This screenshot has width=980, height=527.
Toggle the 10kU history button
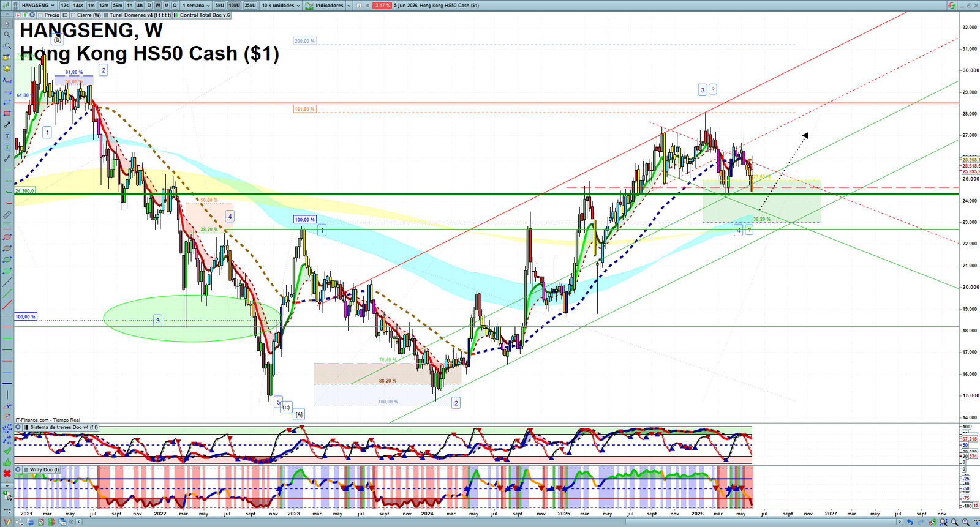click(x=234, y=5)
